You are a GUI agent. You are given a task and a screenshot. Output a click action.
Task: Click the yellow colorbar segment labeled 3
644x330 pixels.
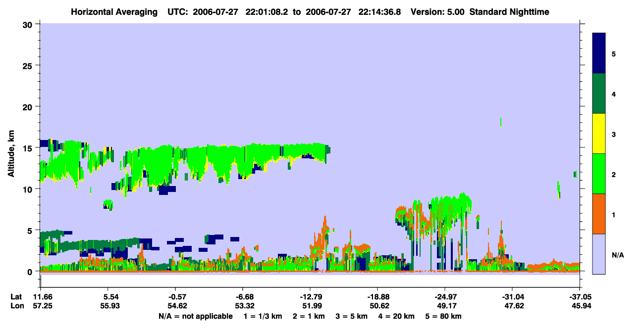pyautogui.click(x=599, y=134)
